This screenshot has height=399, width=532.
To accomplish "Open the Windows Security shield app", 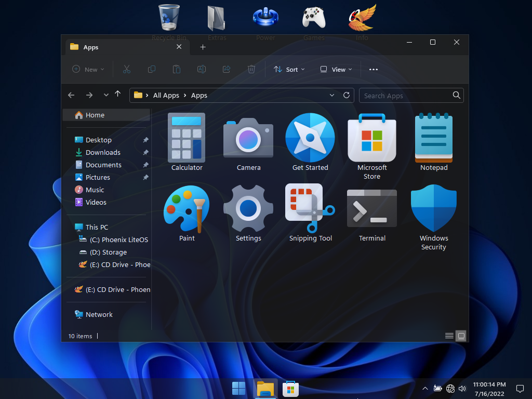I will [434, 208].
